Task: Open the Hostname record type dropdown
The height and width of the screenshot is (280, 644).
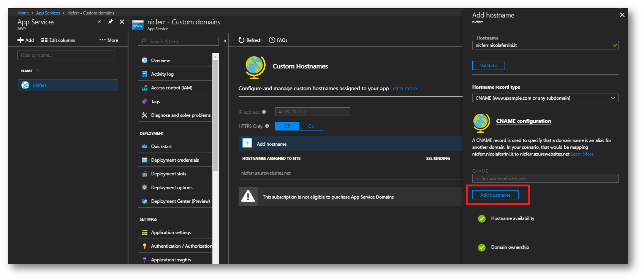Action: 545,98
